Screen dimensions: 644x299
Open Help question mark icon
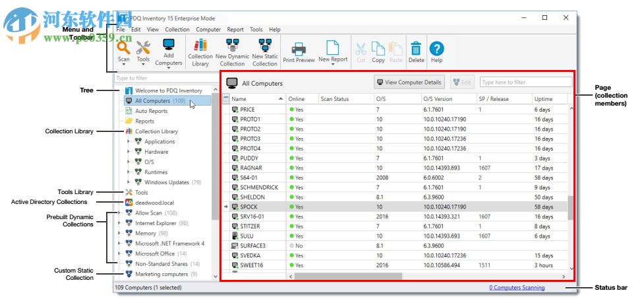(436, 49)
